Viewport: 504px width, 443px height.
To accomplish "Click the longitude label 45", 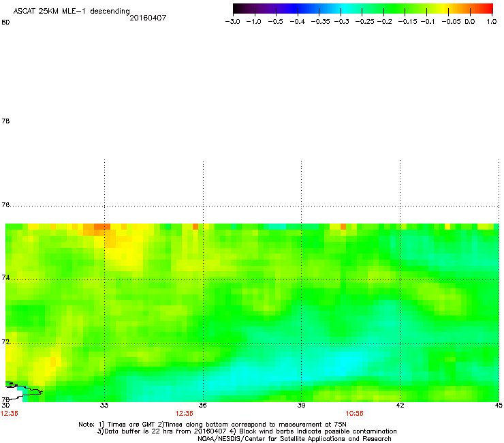I will [x=499, y=405].
